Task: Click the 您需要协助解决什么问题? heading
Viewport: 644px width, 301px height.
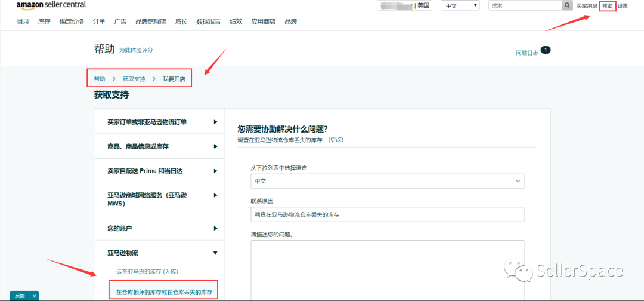Action: click(x=282, y=129)
